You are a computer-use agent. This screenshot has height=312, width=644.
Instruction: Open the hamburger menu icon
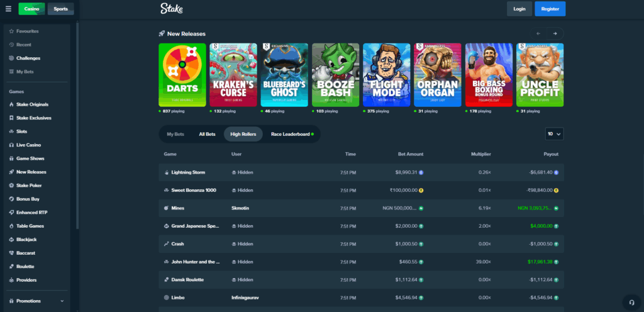click(8, 9)
